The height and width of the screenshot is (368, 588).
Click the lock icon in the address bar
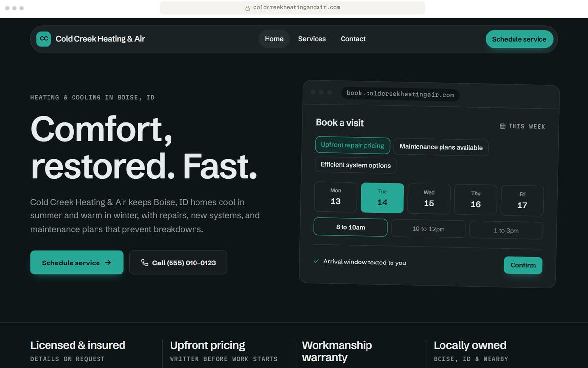click(x=248, y=8)
